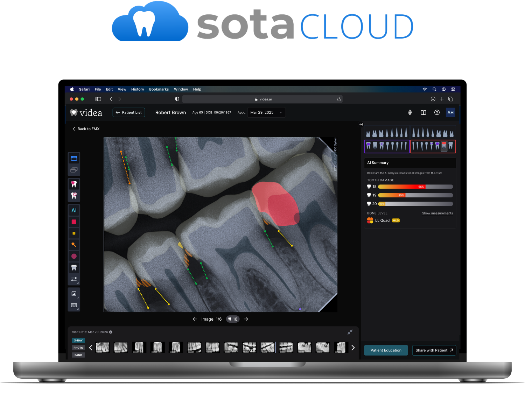This screenshot has height=420, width=525.
Task: Open Safari File menu
Action: [x=98, y=89]
